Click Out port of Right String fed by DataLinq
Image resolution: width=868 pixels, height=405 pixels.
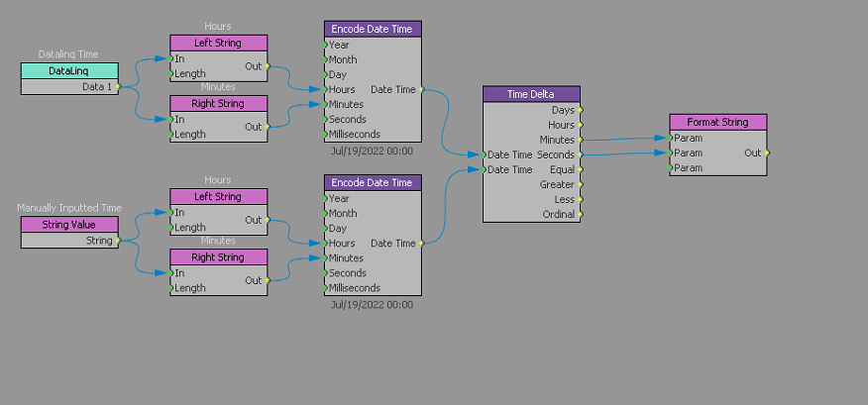click(x=267, y=127)
